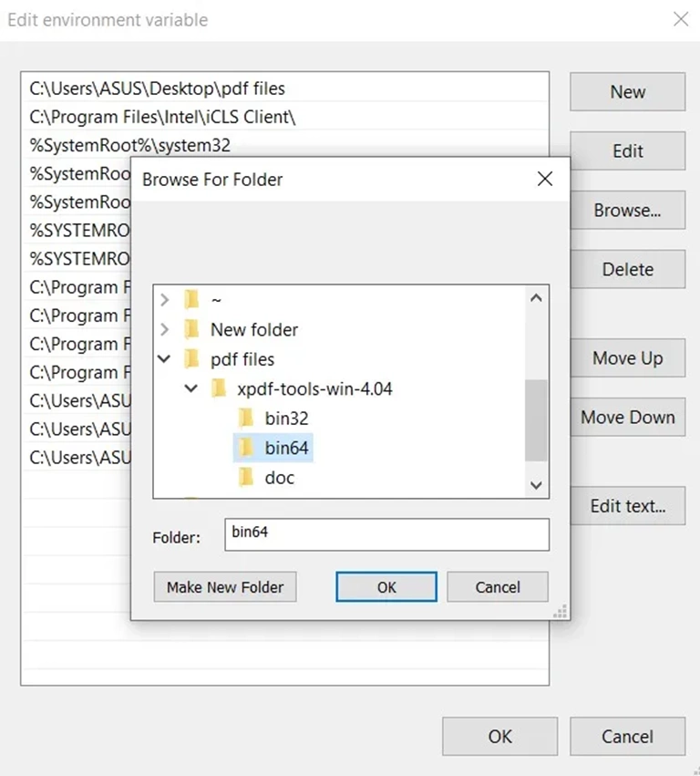Image resolution: width=700 pixels, height=776 pixels.
Task: Click the folder tree scroll up arrow
Action: pyautogui.click(x=536, y=298)
